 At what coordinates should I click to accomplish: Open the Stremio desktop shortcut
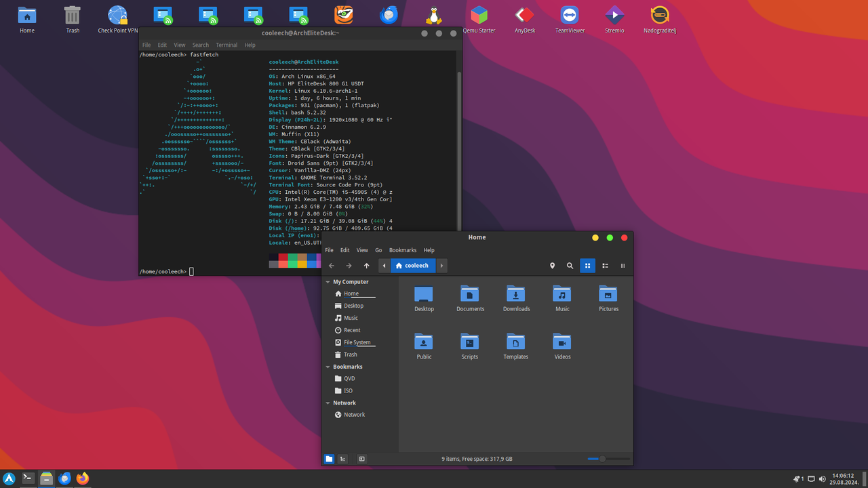click(x=614, y=20)
